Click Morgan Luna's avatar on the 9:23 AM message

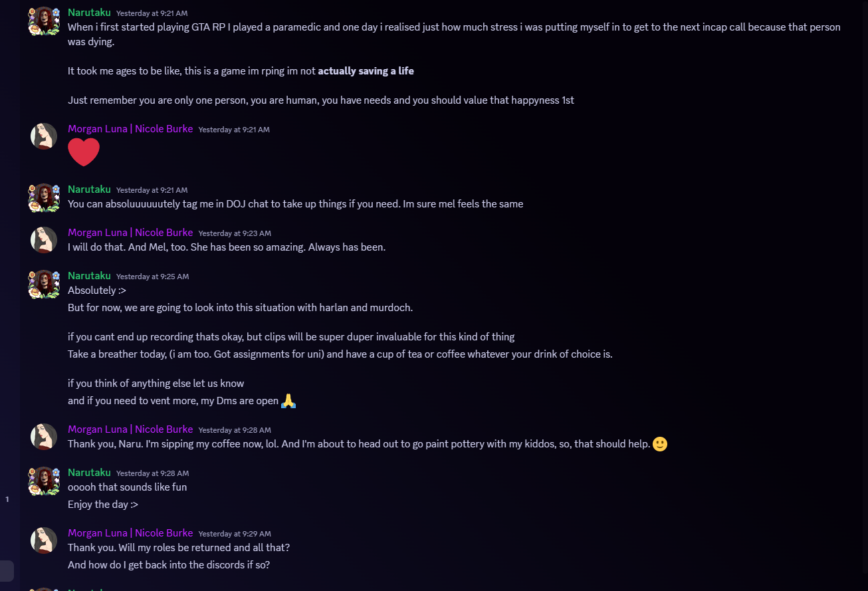click(44, 240)
